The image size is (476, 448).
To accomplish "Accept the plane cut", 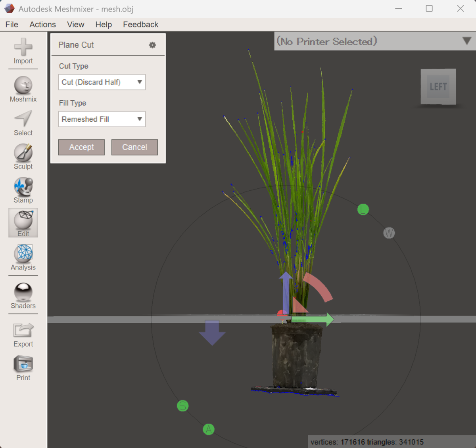I will [81, 147].
